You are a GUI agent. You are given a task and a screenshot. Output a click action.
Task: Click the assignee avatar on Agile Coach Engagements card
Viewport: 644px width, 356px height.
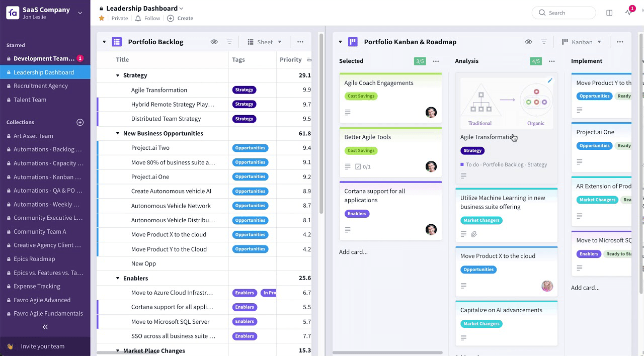(x=431, y=112)
